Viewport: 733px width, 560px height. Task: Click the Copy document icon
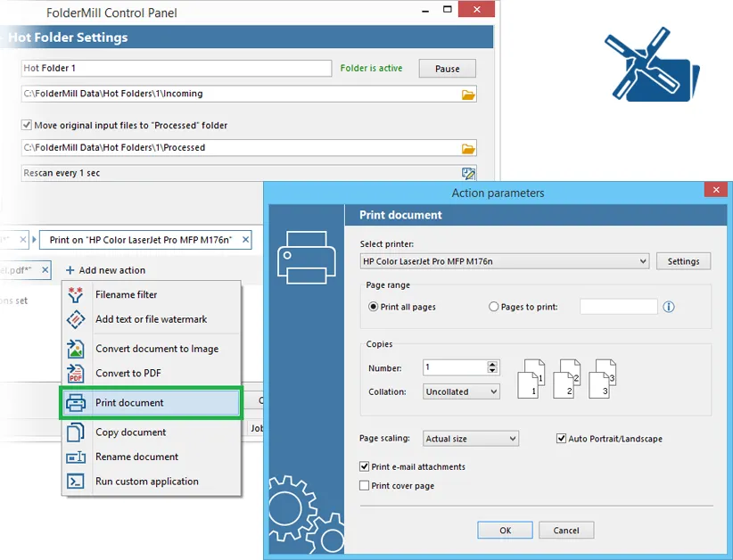pos(76,432)
